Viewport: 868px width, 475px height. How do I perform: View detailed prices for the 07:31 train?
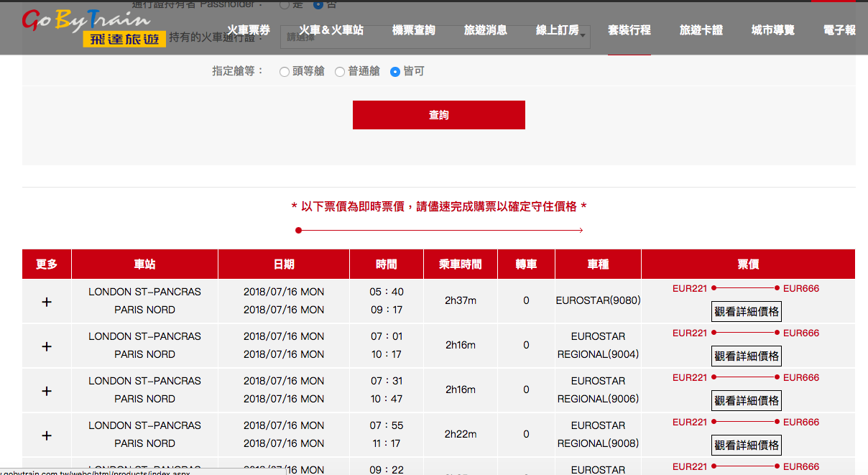[x=747, y=401]
